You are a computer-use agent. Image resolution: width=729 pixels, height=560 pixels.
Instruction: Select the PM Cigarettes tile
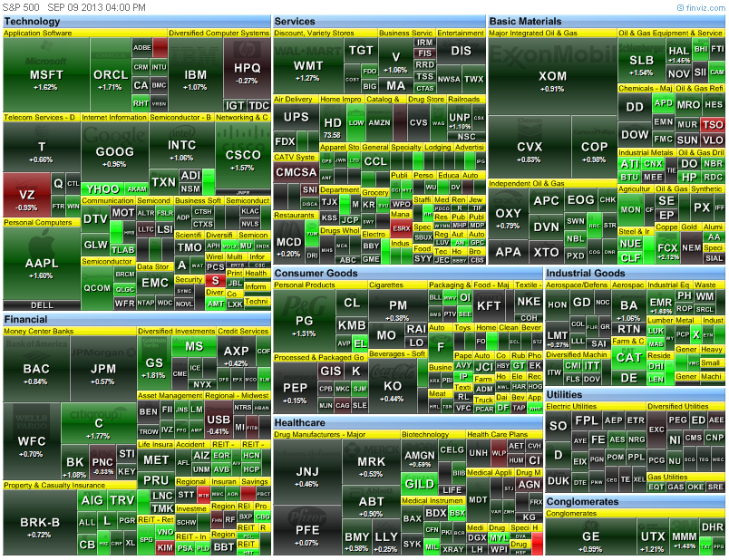(397, 305)
